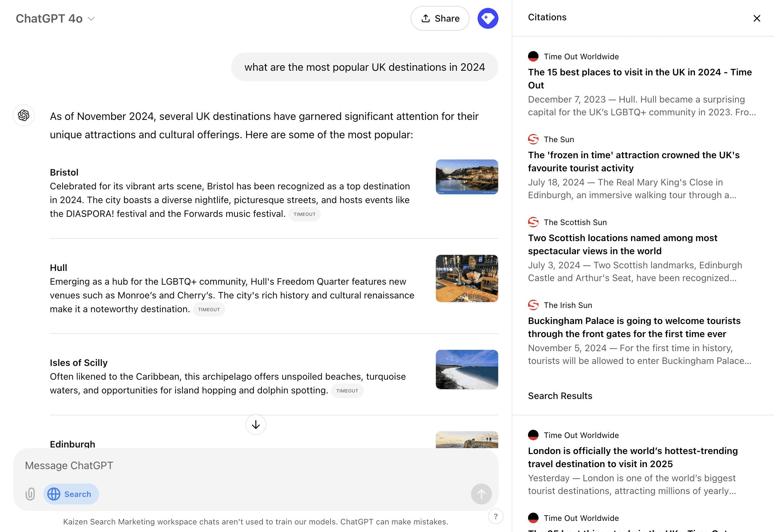Click the Message ChatGPT input field
The width and height of the screenshot is (774, 532).
point(234,465)
